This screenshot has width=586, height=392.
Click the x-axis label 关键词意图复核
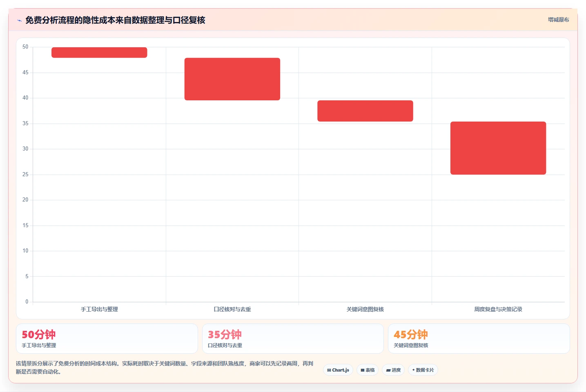coord(365,309)
